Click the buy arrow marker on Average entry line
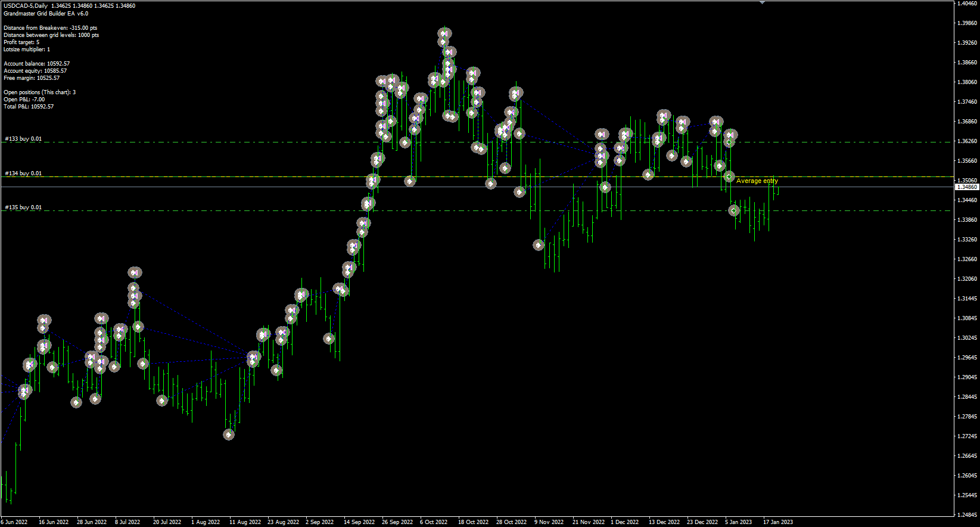The image size is (980, 527). 729,176
